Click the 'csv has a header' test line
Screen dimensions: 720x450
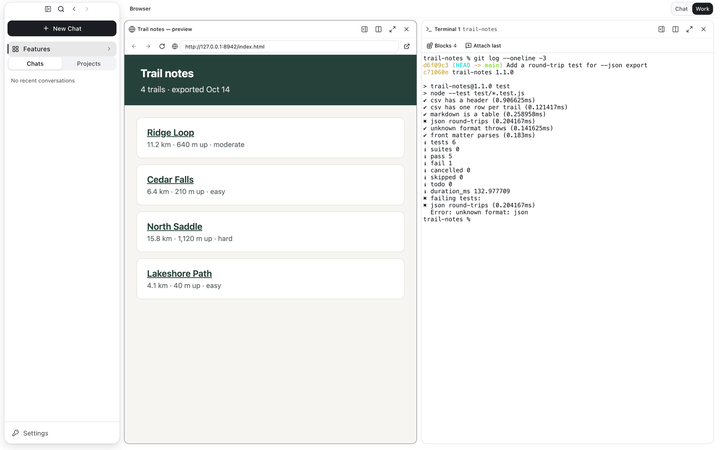[479, 100]
